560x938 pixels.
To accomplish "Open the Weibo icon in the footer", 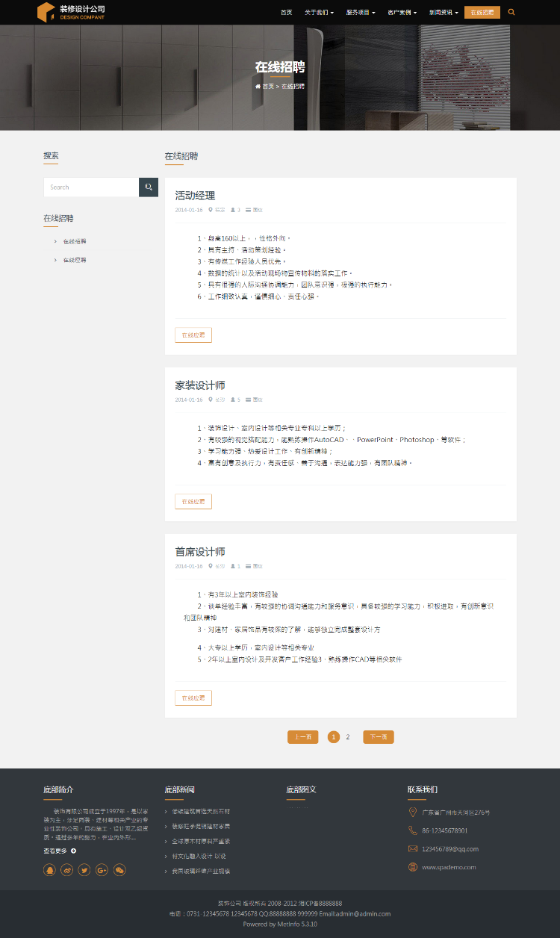I will click(67, 870).
